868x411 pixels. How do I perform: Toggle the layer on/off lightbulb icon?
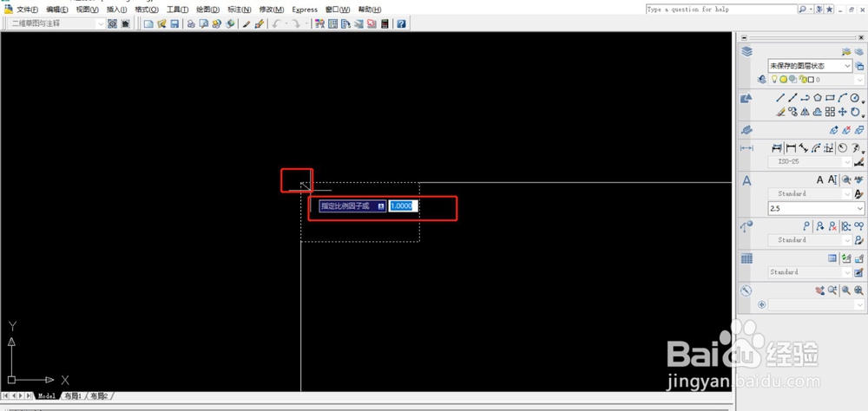(x=774, y=80)
